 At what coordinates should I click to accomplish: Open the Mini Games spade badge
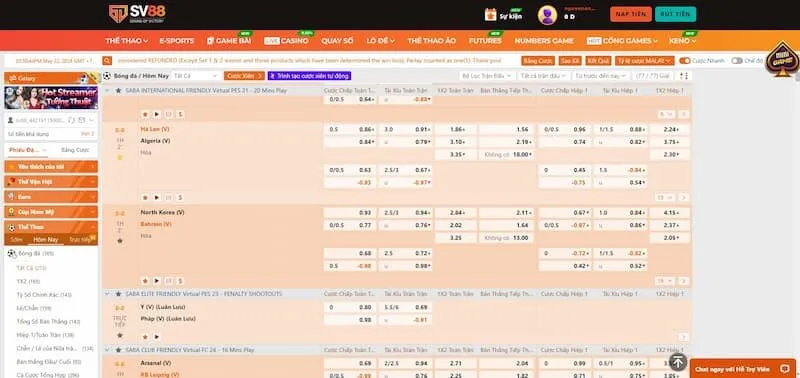tap(781, 59)
